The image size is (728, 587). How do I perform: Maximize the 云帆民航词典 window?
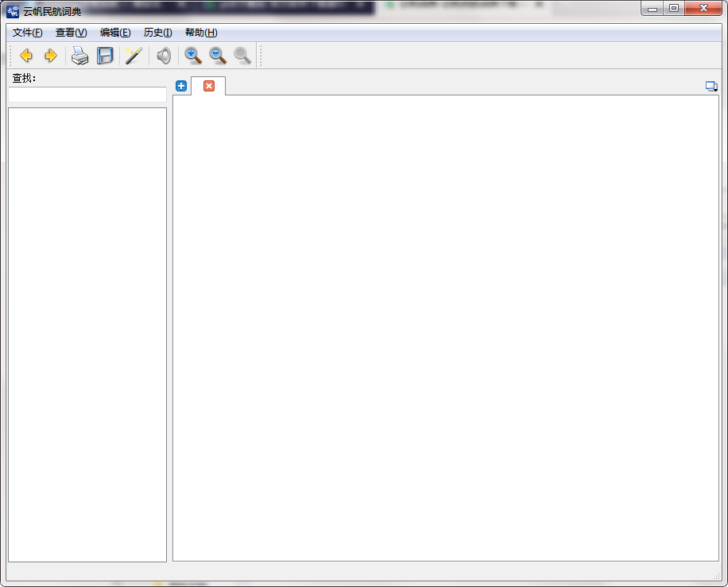point(674,9)
